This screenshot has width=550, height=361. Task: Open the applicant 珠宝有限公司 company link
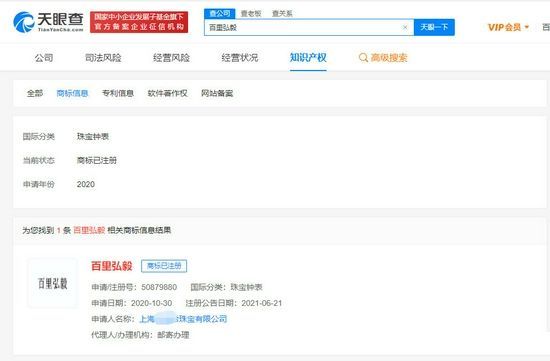[183, 319]
